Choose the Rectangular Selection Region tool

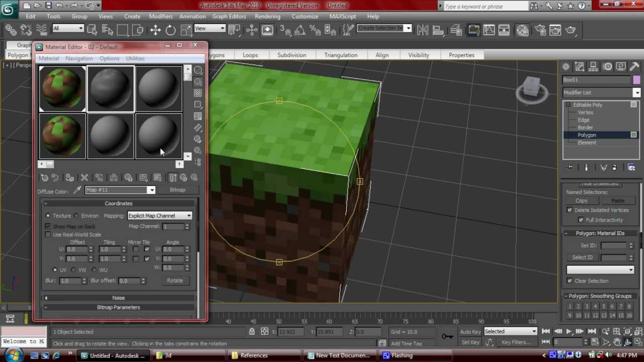tap(122, 30)
